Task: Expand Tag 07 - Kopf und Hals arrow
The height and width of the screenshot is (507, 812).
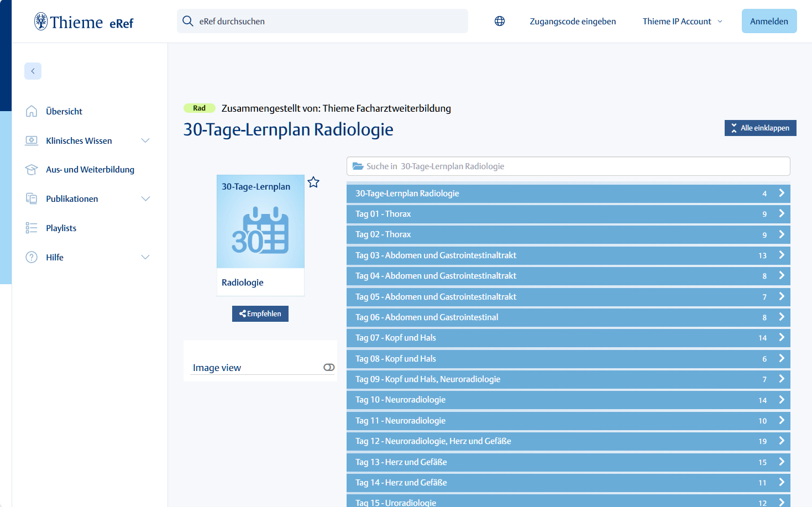Action: coord(782,337)
